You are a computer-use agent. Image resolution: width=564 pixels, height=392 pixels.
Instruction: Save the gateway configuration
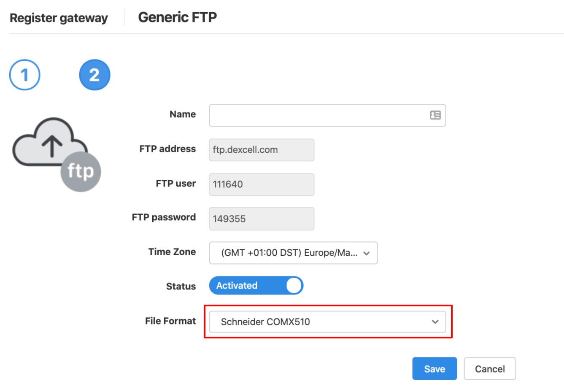coord(434,369)
